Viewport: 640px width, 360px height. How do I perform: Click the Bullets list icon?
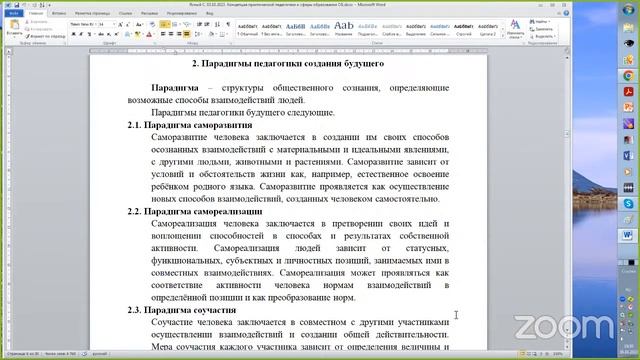coord(163,24)
